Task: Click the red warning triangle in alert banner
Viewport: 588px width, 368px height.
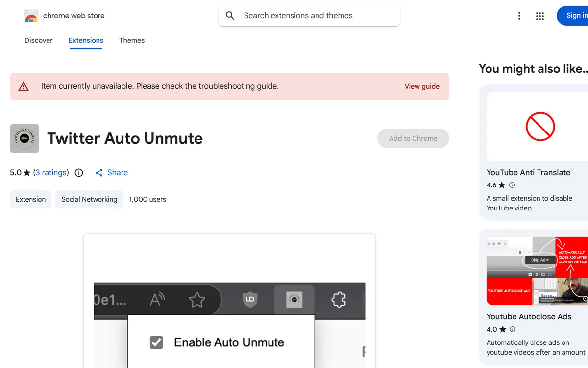Action: coord(24,86)
